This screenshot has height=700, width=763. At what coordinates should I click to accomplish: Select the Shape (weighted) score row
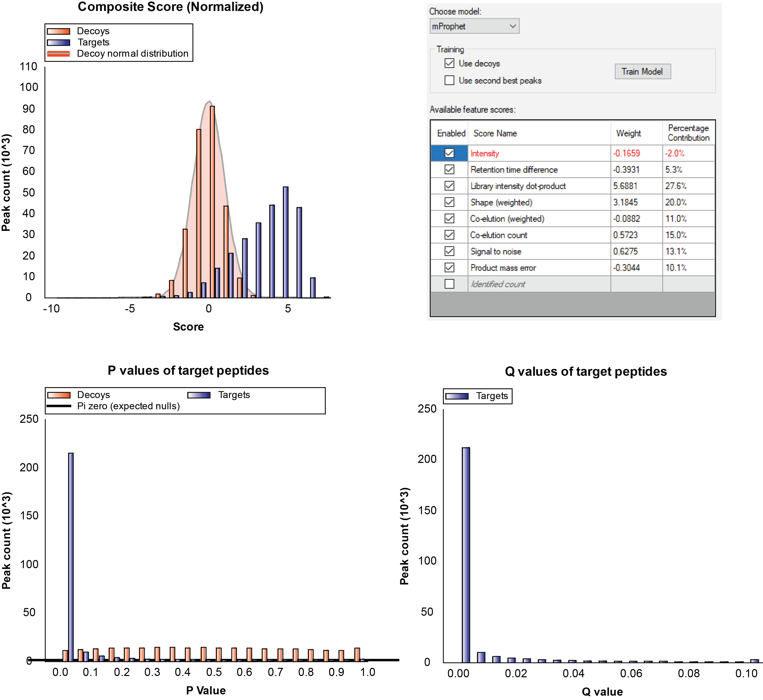501,202
